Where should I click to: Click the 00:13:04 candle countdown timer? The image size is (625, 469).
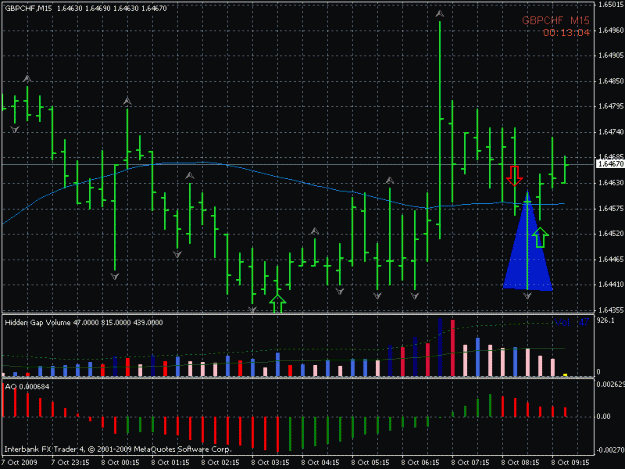pyautogui.click(x=566, y=33)
